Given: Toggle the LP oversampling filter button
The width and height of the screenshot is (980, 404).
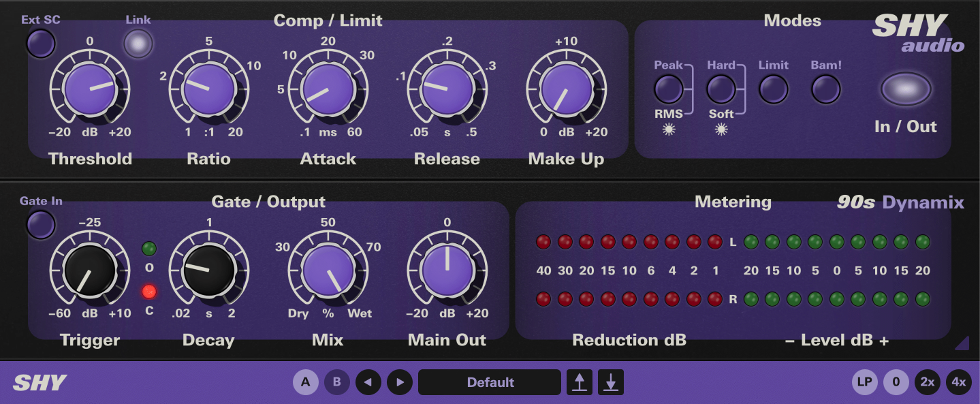Looking at the screenshot, I should click(865, 382).
